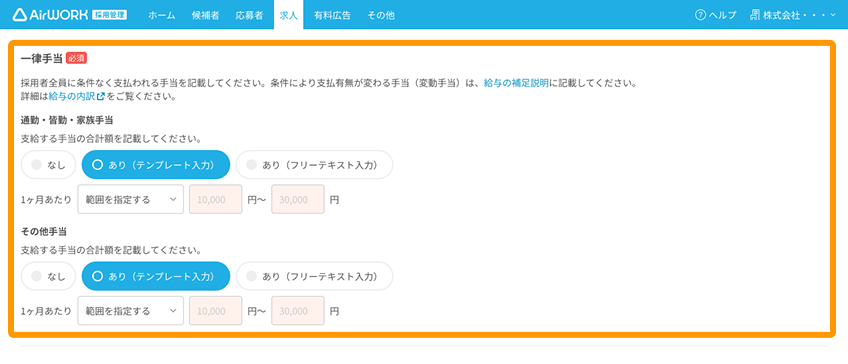Screen dimensions: 848x364
Task: Switch to the 候補者 tab
Action: 206,15
